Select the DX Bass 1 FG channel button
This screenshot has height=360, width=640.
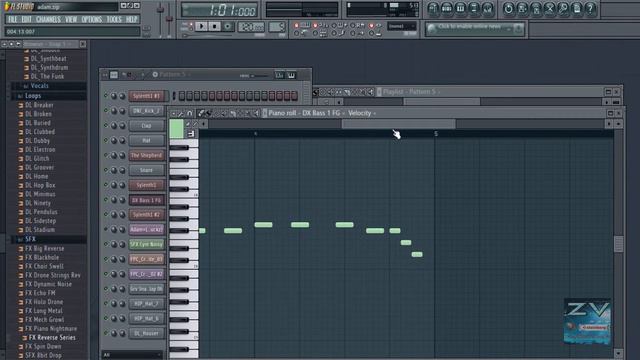[x=146, y=200]
